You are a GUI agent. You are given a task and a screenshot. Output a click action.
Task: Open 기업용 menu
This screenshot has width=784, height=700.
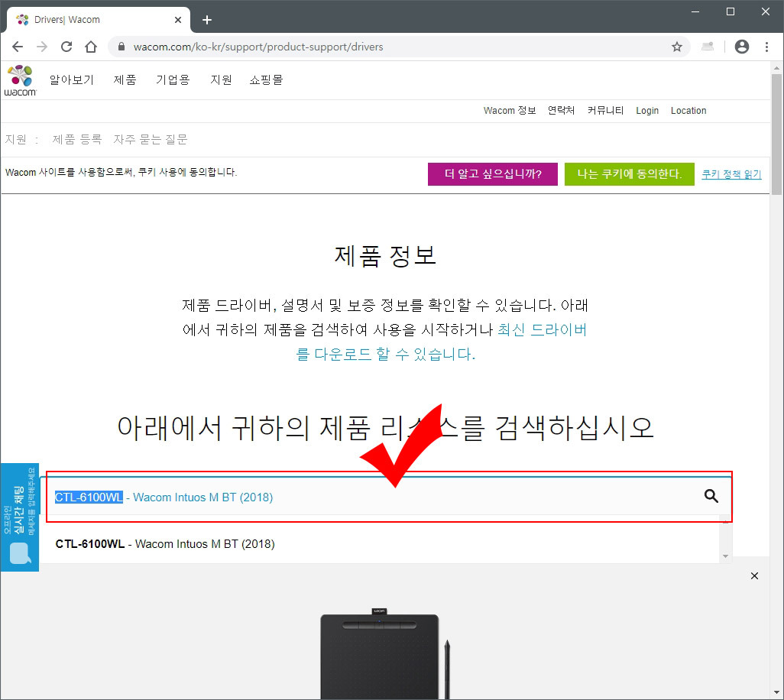pyautogui.click(x=173, y=80)
